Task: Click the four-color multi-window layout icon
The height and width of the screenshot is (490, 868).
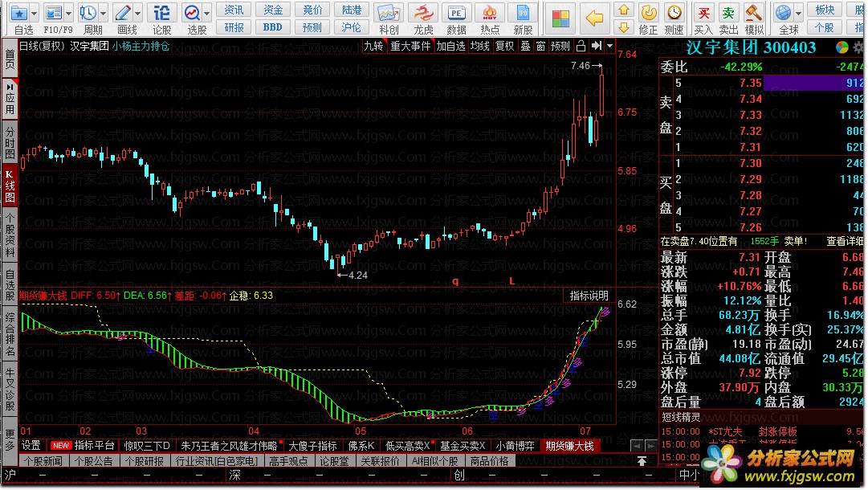Action: coord(560,18)
